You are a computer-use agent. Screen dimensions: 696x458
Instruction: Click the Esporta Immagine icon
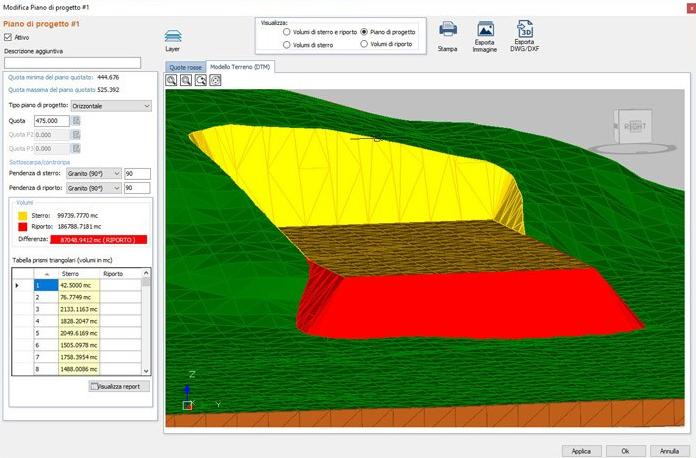(485, 30)
